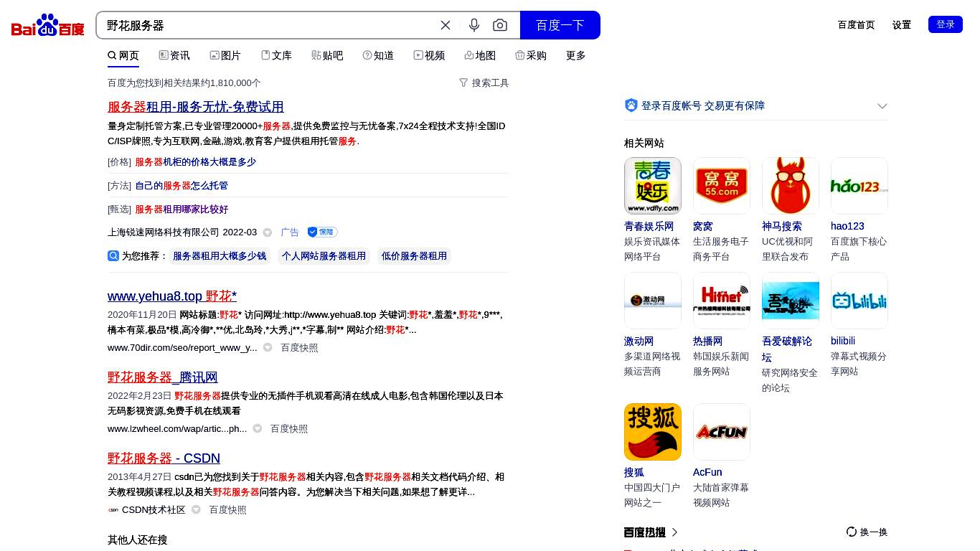Open the 采购 tab
The image size is (980, 551).
coord(531,55)
